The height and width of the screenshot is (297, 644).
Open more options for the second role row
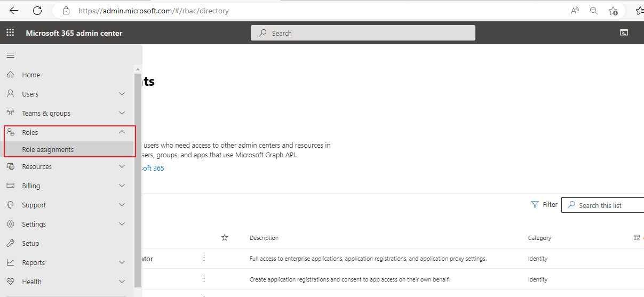coord(204,279)
